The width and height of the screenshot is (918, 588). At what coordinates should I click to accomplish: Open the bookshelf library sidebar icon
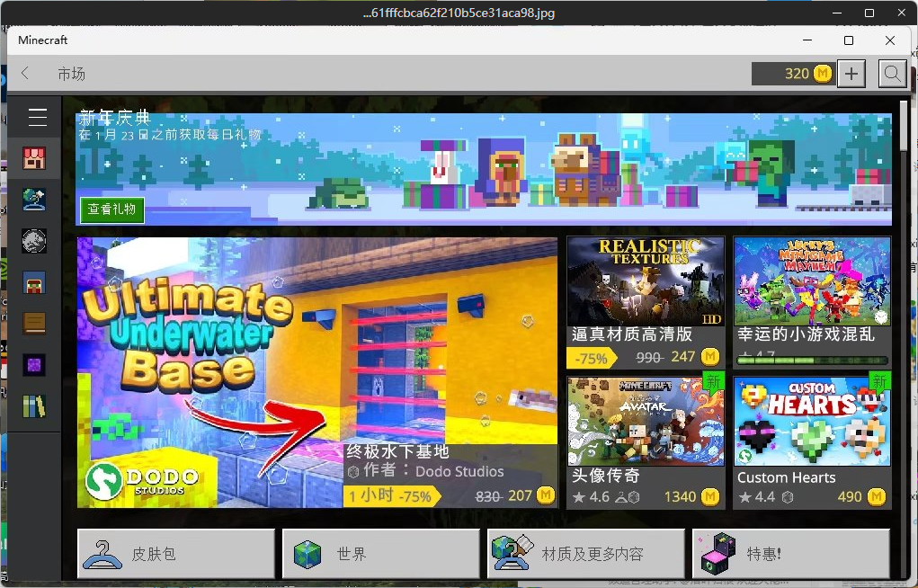(34, 405)
